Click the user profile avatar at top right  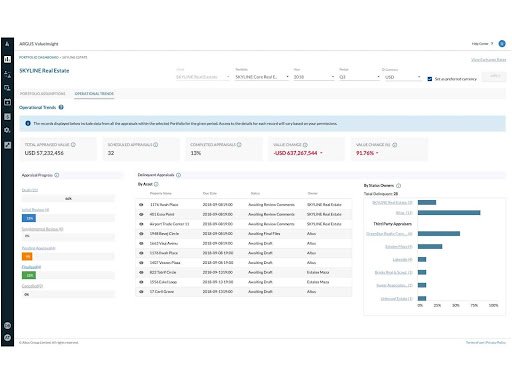502,44
